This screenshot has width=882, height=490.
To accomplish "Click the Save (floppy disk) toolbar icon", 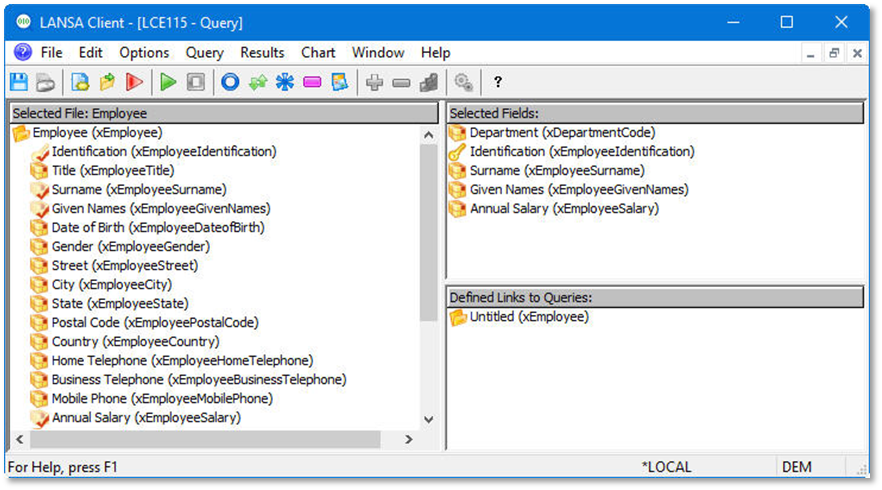I will pyautogui.click(x=19, y=82).
